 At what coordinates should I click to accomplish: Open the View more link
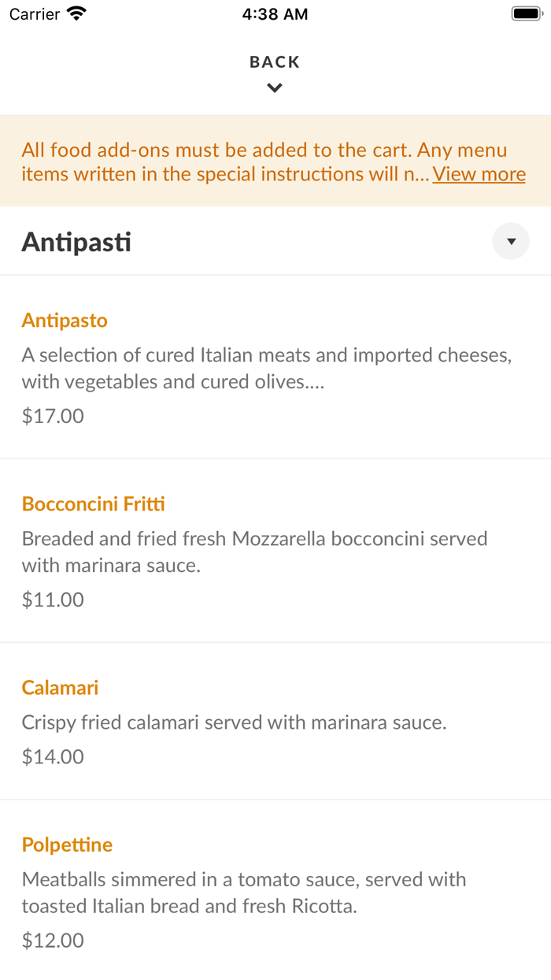point(479,174)
